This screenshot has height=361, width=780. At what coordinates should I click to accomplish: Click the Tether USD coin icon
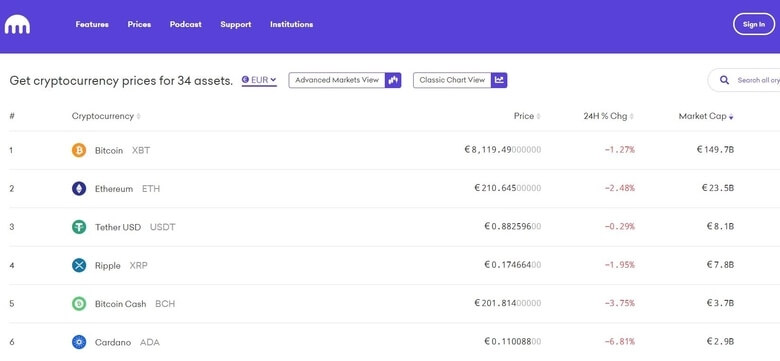[79, 227]
